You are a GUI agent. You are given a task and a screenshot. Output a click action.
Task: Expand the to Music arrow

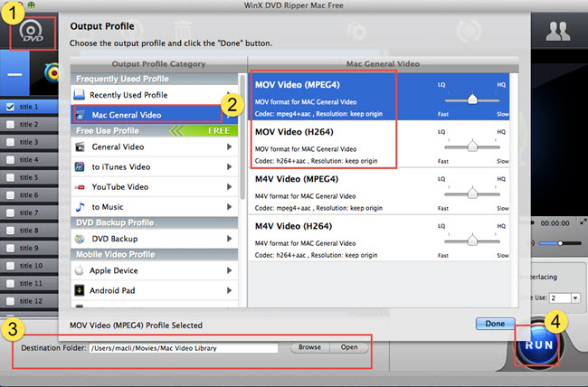point(229,207)
